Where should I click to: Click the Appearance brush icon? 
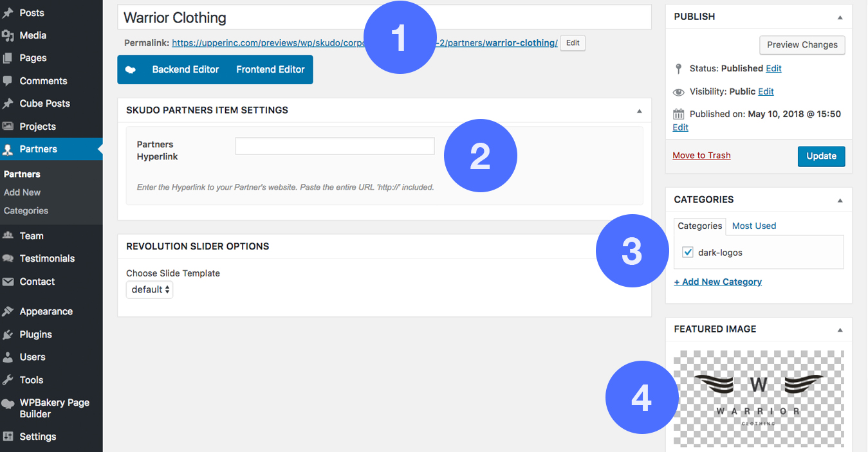coord(8,311)
